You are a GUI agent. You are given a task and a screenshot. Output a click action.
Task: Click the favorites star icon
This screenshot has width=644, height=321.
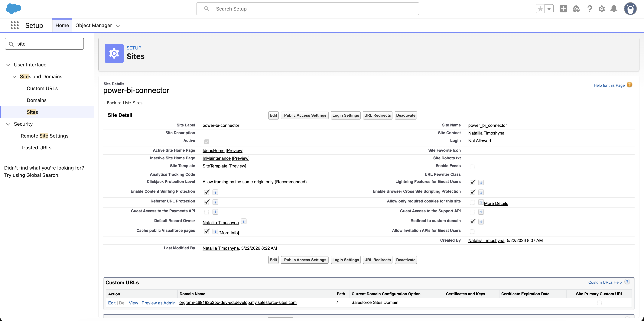coord(540,9)
